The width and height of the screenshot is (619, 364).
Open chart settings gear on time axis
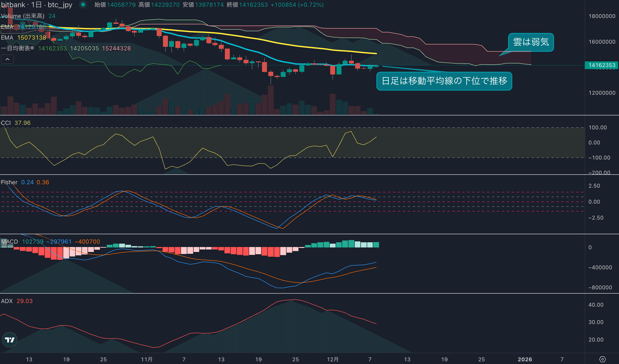[602, 359]
